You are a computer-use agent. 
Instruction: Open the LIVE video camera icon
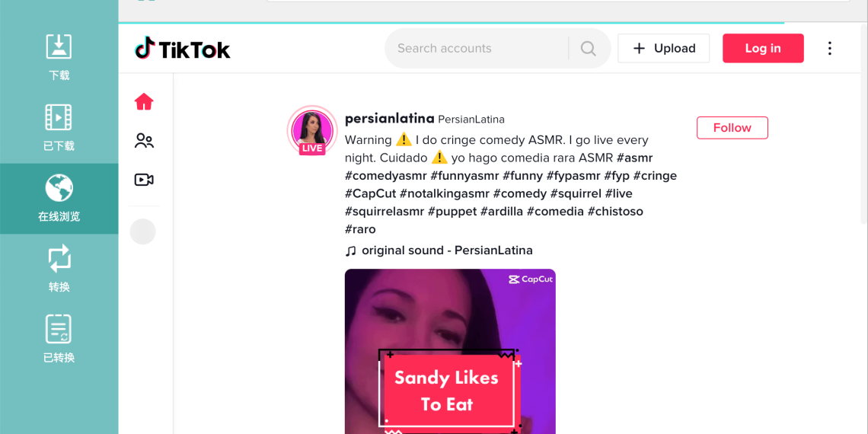point(144,180)
